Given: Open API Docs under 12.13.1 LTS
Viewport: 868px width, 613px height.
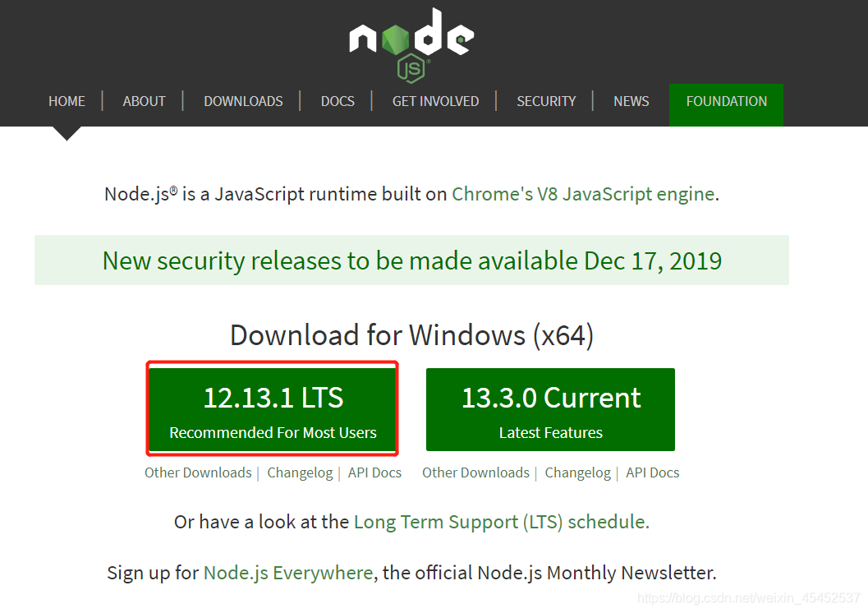Looking at the screenshot, I should pos(374,473).
